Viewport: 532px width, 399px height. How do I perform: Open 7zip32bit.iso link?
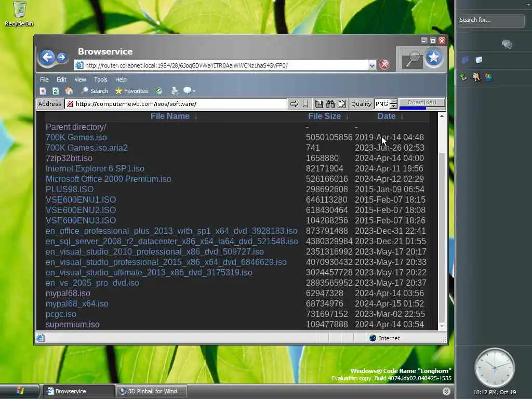pyautogui.click(x=69, y=158)
